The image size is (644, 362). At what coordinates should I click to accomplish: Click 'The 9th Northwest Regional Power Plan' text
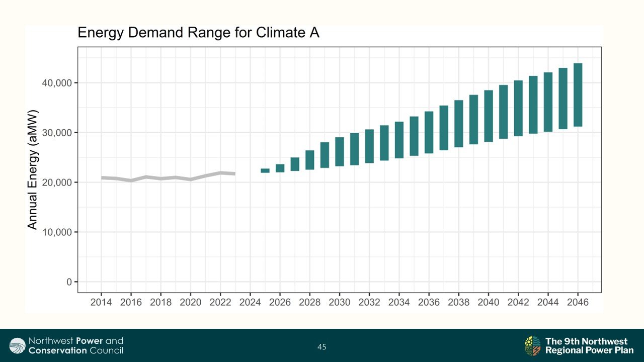589,345
